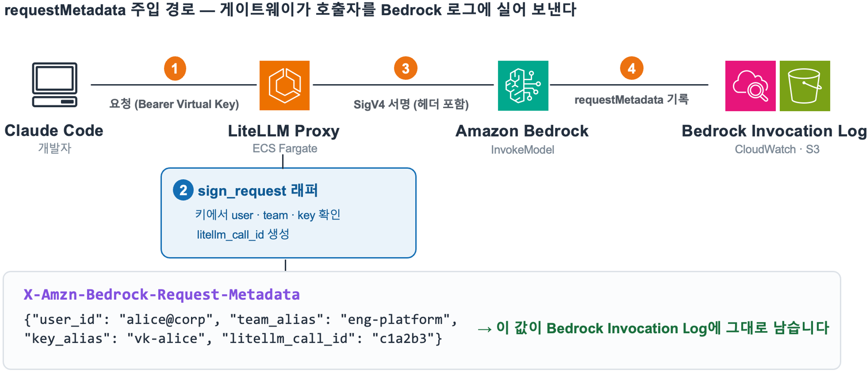The height and width of the screenshot is (372, 868).
Task: Click the blue step 2 circle
Action: click(183, 190)
